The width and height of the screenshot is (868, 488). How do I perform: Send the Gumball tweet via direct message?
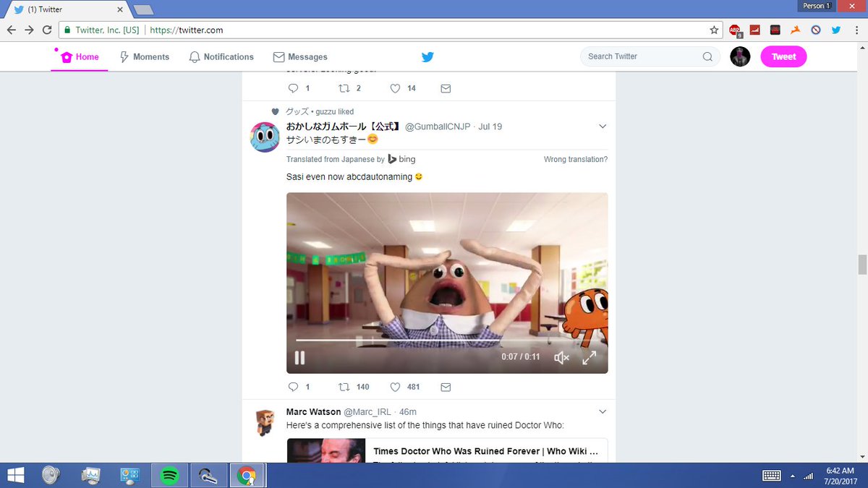pyautogui.click(x=446, y=387)
